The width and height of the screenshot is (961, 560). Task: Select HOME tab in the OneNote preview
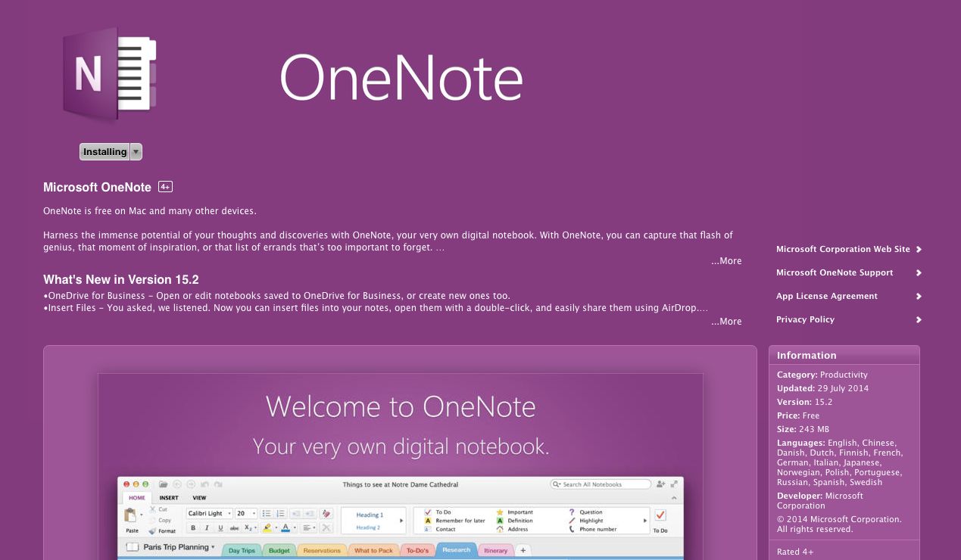136,498
